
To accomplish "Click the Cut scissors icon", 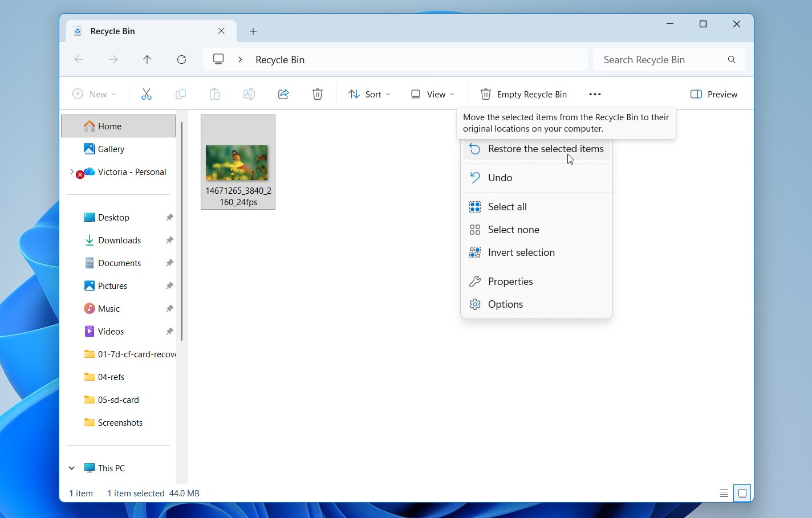I will point(147,94).
